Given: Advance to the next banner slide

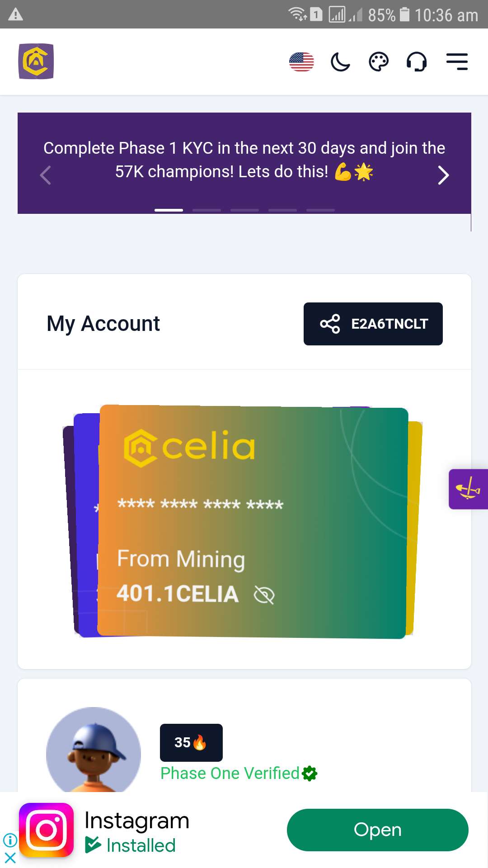Looking at the screenshot, I should [443, 175].
